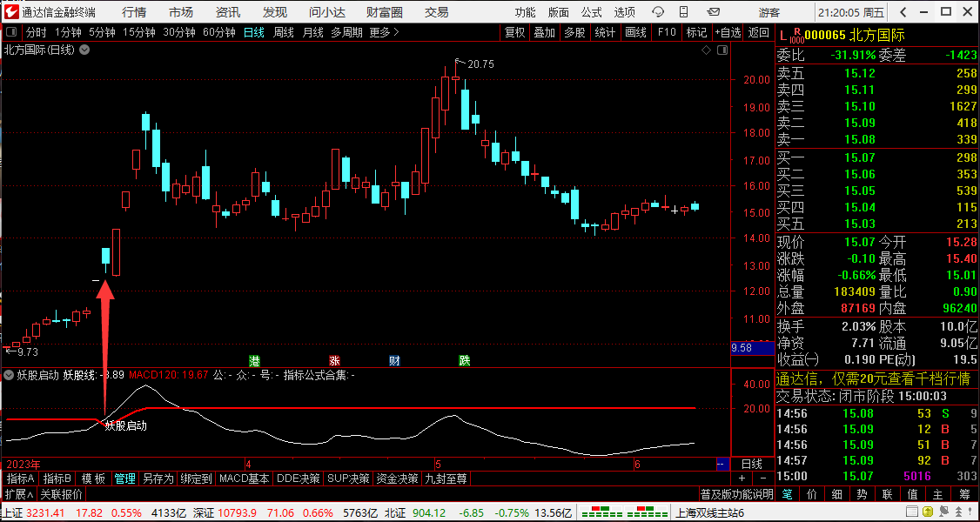The width and height of the screenshot is (980, 522).
Task: Click the green 港 marker on the chart
Action: pos(254,360)
